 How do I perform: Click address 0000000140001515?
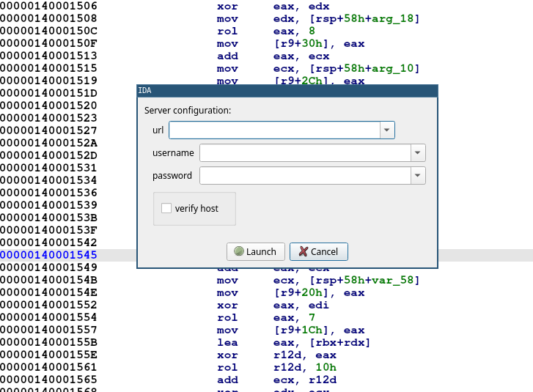(x=48, y=68)
